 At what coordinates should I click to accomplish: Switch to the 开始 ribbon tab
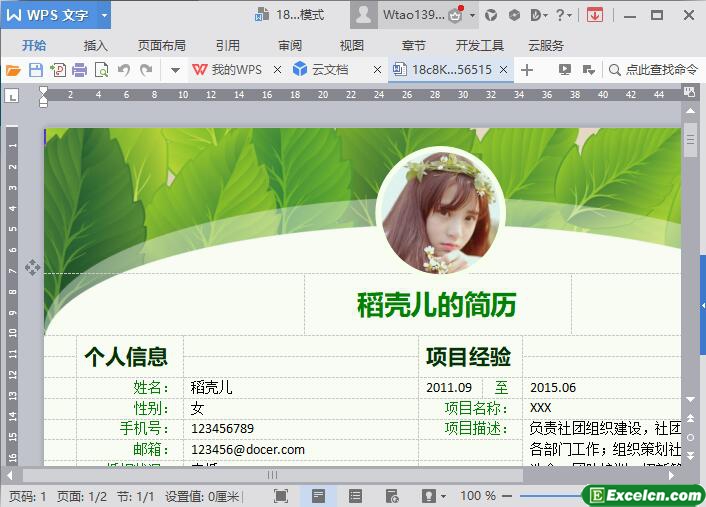pos(34,45)
